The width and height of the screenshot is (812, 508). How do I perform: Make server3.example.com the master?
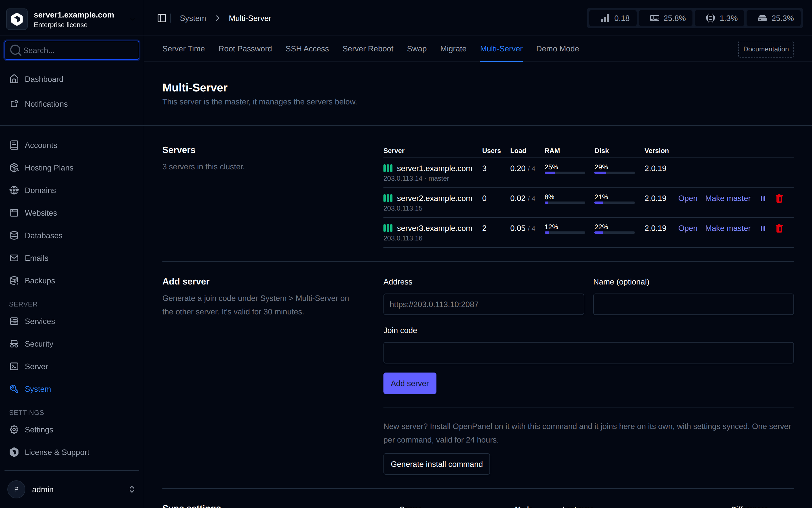728,228
